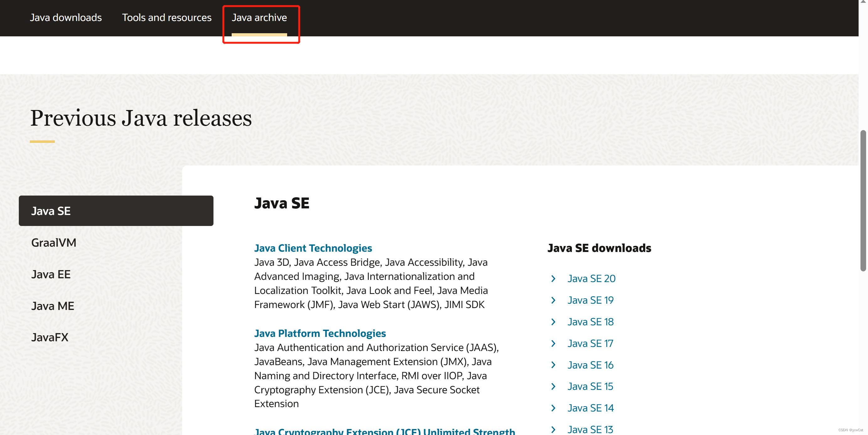This screenshot has height=435, width=868.
Task: Click the vertical page scrollbar thumb
Action: pyautogui.click(x=863, y=201)
